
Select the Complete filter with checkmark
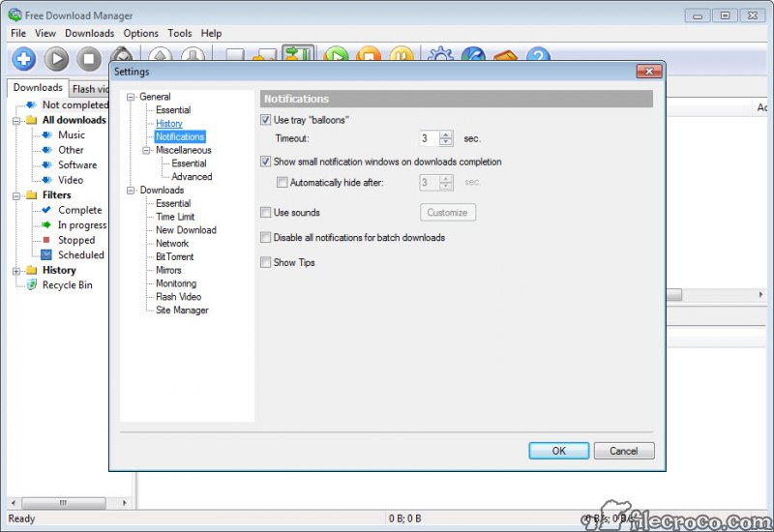80,210
